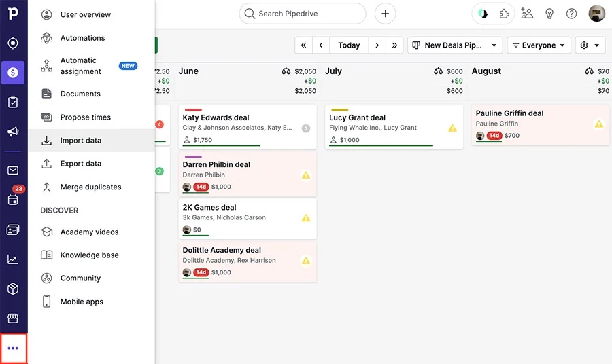Image resolution: width=612 pixels, height=364 pixels.
Task: Open Mail envelope icon in sidebar
Action: pos(13,170)
